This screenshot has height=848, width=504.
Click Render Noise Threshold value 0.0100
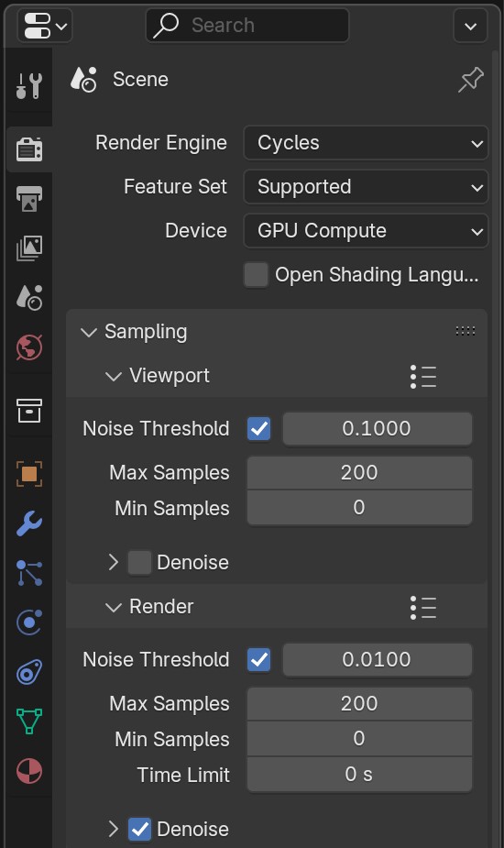[377, 660]
